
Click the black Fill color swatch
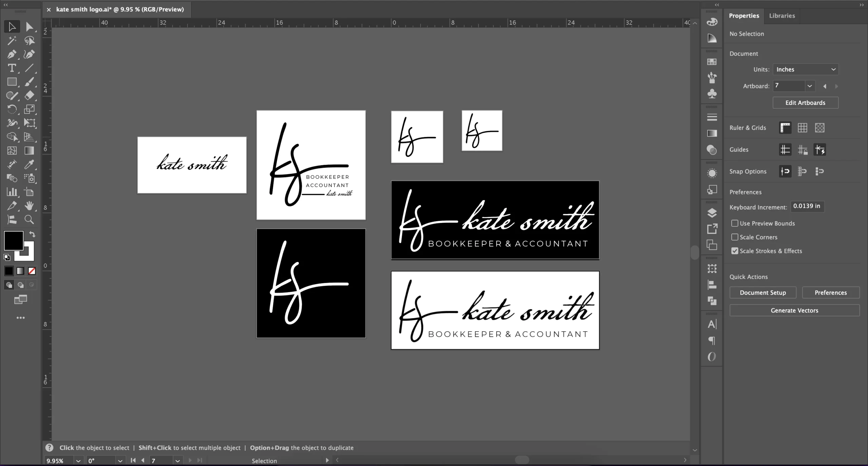pyautogui.click(x=13, y=240)
